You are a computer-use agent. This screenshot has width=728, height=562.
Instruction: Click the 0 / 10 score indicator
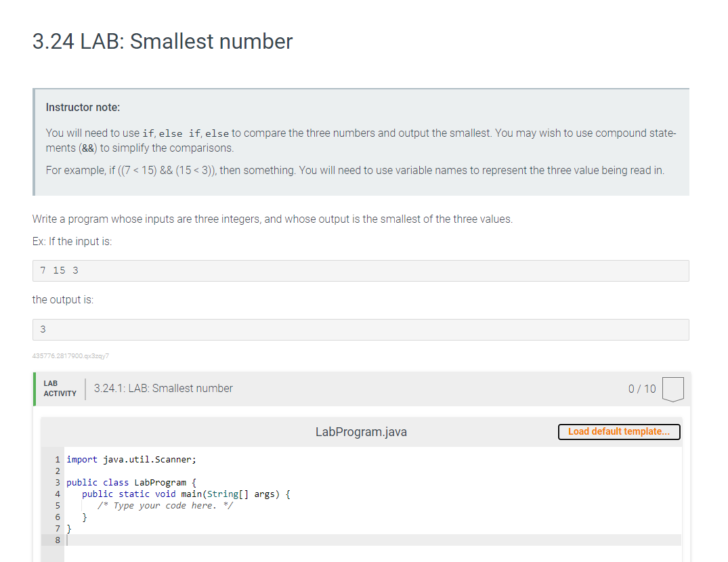click(x=641, y=388)
